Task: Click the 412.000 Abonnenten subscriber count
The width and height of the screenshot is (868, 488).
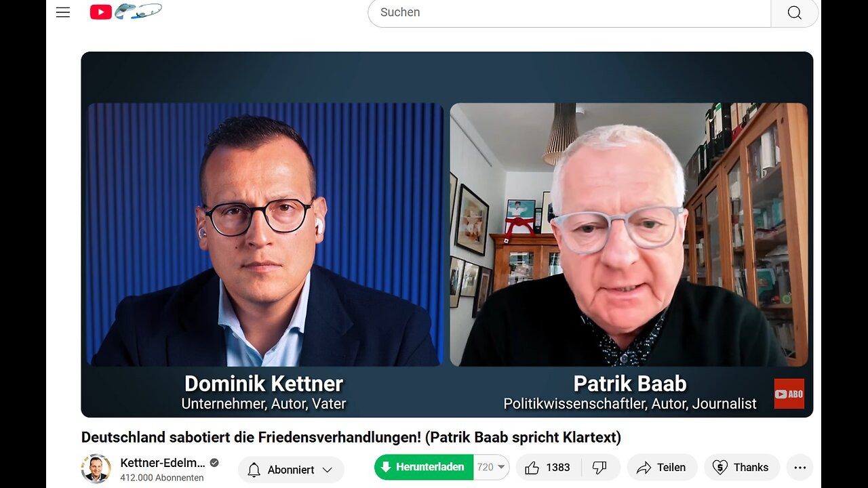Action: (162, 478)
